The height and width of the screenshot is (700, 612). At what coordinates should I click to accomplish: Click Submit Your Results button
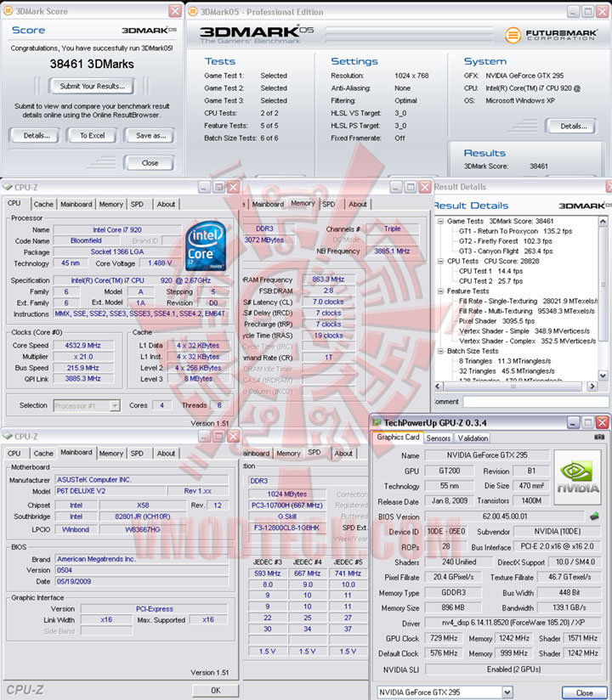[x=92, y=86]
